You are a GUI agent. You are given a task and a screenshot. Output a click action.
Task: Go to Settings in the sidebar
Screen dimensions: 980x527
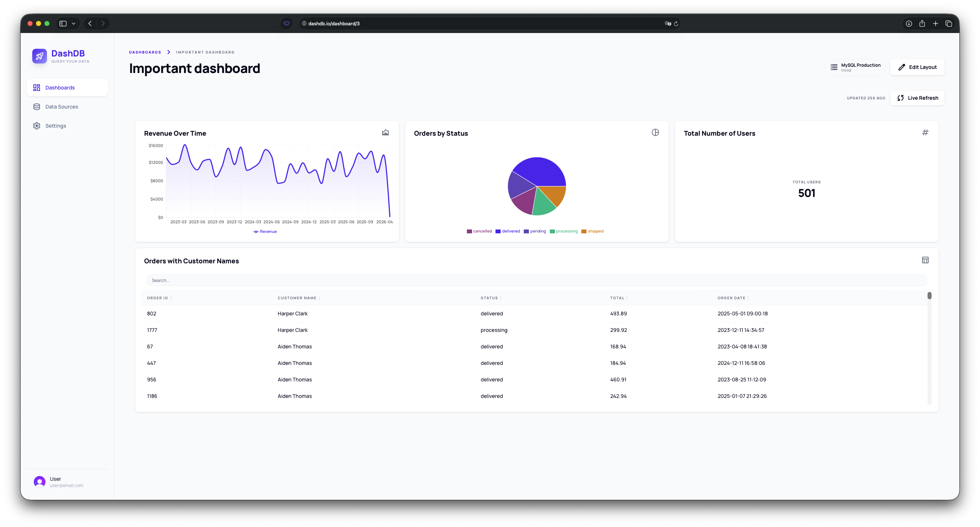pos(55,125)
